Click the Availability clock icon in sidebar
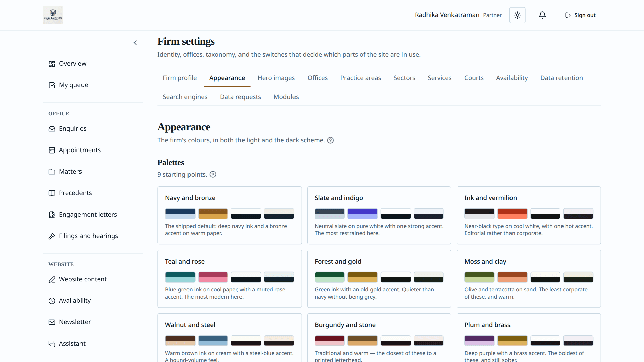The image size is (644, 362). click(x=52, y=301)
